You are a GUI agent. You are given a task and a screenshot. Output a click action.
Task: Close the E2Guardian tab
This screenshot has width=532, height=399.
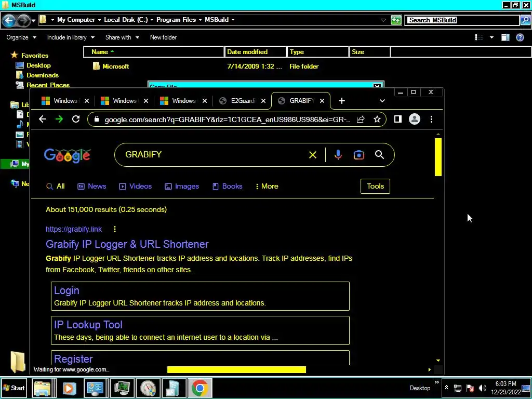263,101
